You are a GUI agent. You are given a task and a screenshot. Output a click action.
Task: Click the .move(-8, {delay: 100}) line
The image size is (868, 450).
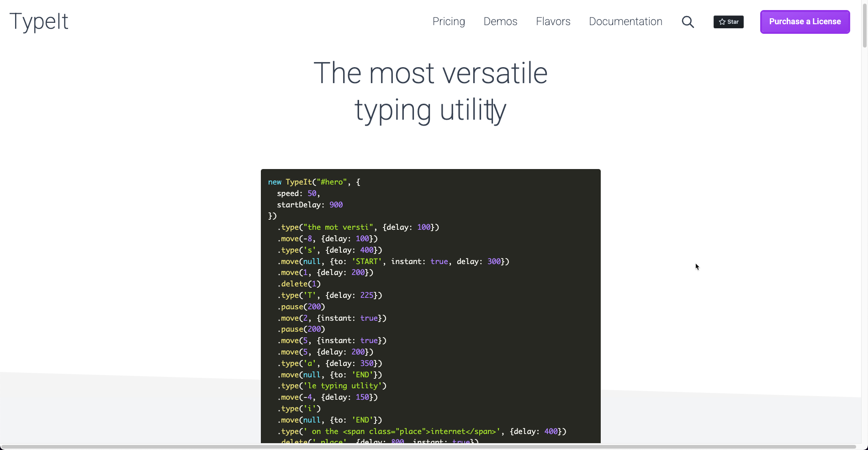328,238
